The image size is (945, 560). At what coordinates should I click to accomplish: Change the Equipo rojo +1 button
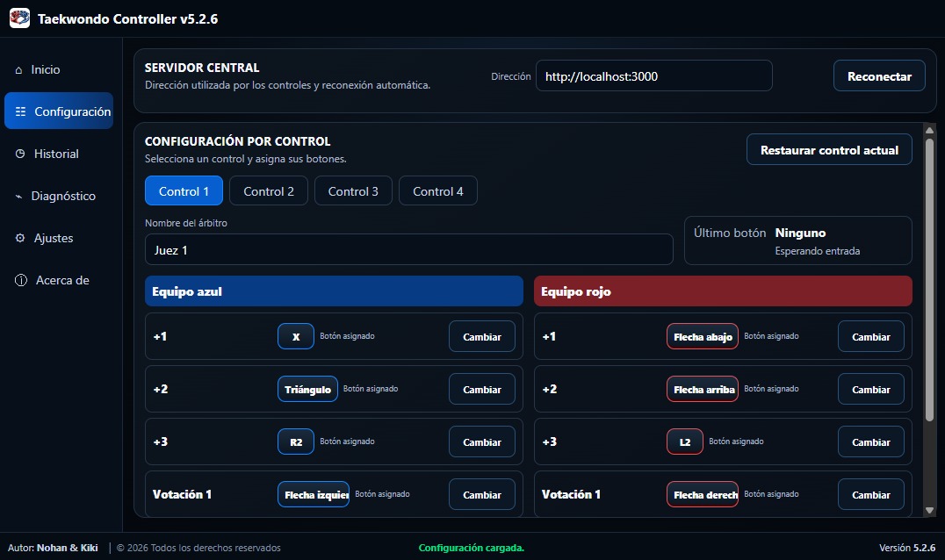click(871, 336)
